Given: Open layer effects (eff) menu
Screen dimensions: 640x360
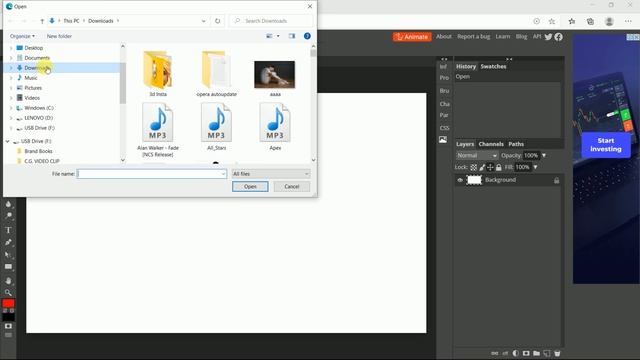Looking at the screenshot, I should coord(505,353).
